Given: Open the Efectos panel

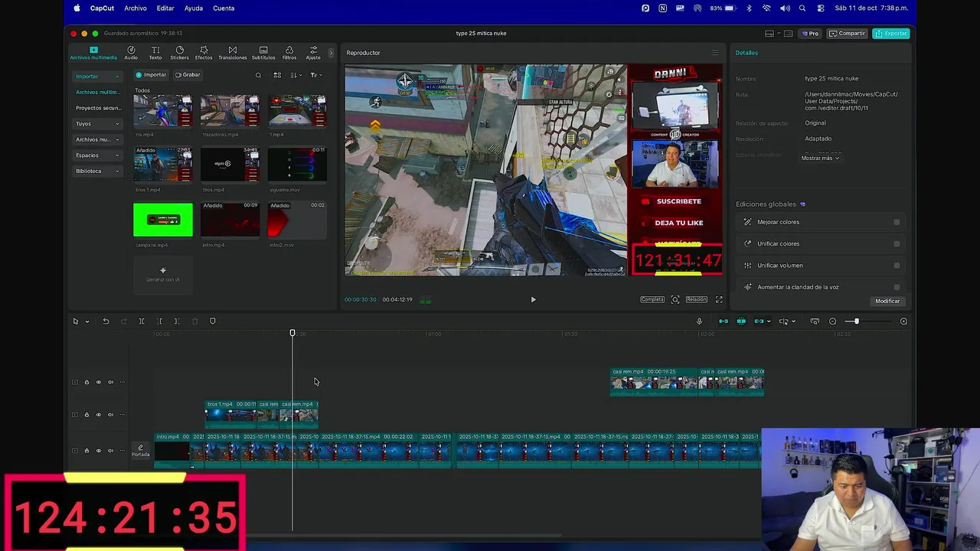Looking at the screenshot, I should (204, 53).
